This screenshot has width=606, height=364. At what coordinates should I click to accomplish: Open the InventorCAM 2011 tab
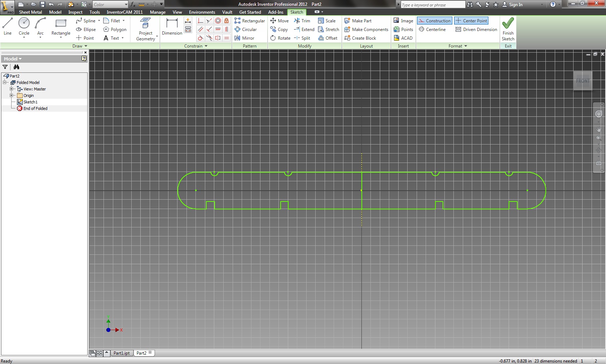pyautogui.click(x=124, y=12)
